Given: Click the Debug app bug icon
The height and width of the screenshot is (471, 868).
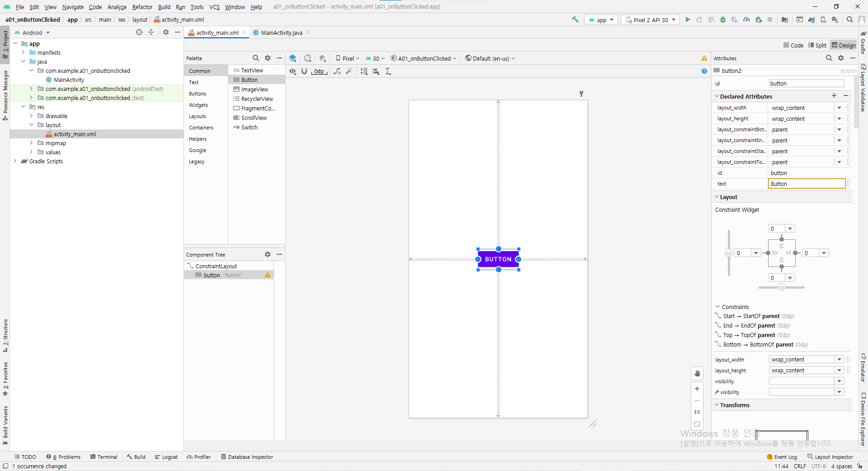Looking at the screenshot, I should (x=723, y=19).
